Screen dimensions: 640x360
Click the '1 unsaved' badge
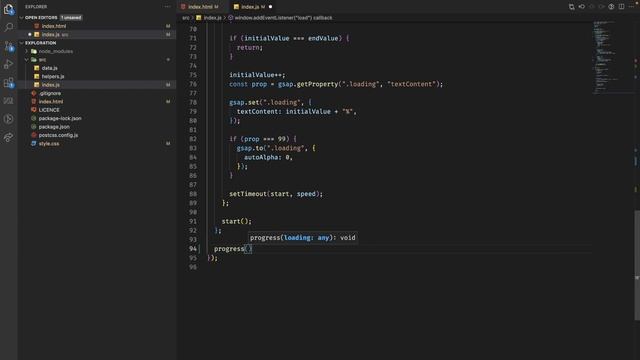[x=71, y=18]
